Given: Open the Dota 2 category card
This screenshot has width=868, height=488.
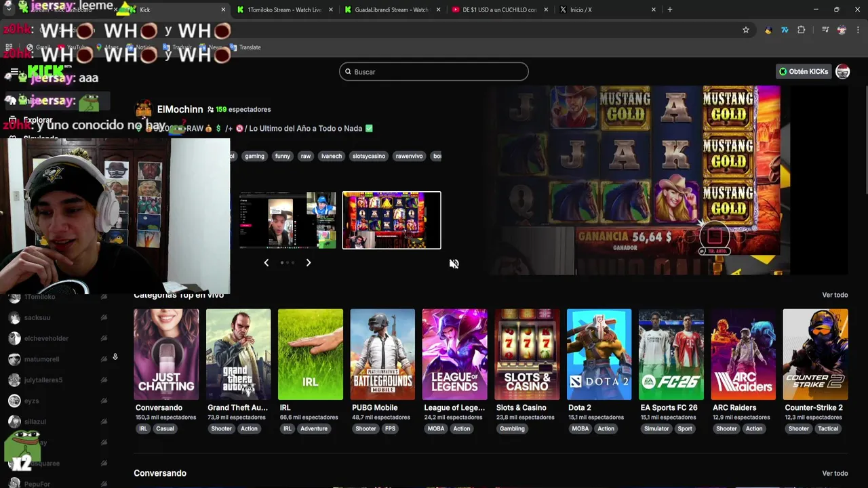Looking at the screenshot, I should (x=599, y=354).
